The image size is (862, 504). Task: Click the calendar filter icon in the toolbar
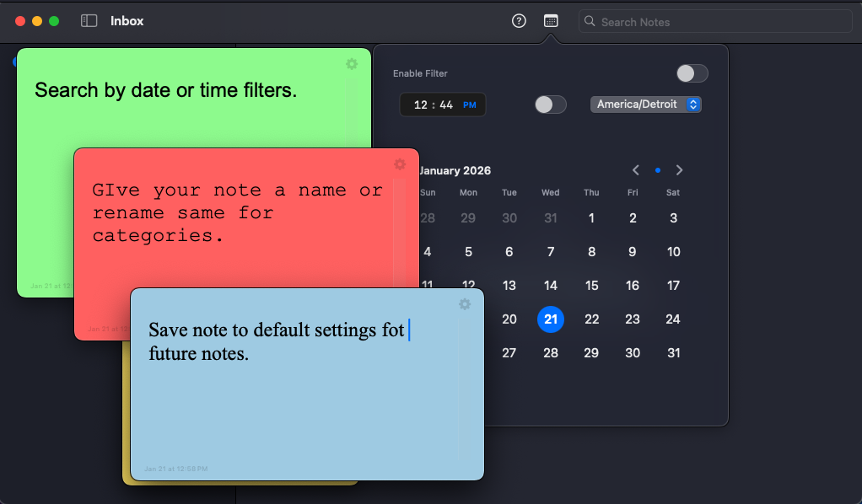click(x=551, y=20)
